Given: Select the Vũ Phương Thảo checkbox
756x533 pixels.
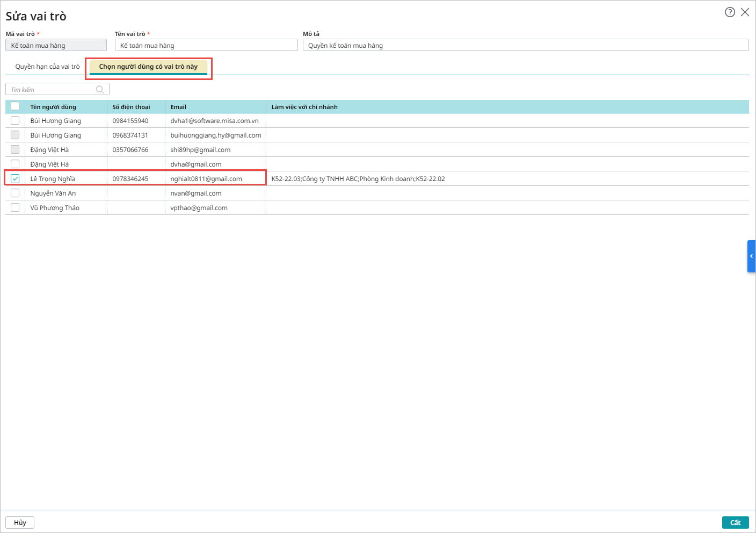Looking at the screenshot, I should click(15, 208).
